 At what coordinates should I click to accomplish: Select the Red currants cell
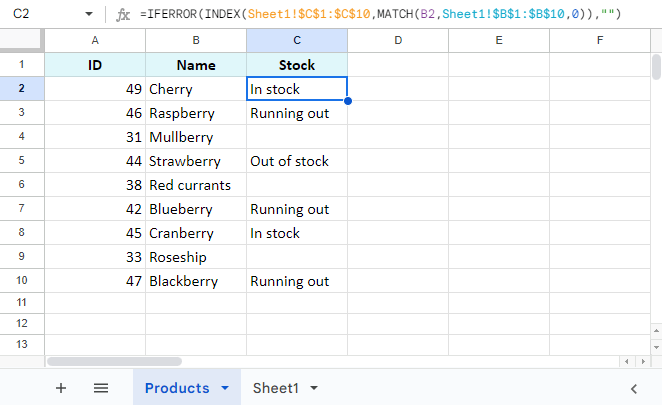pos(196,185)
